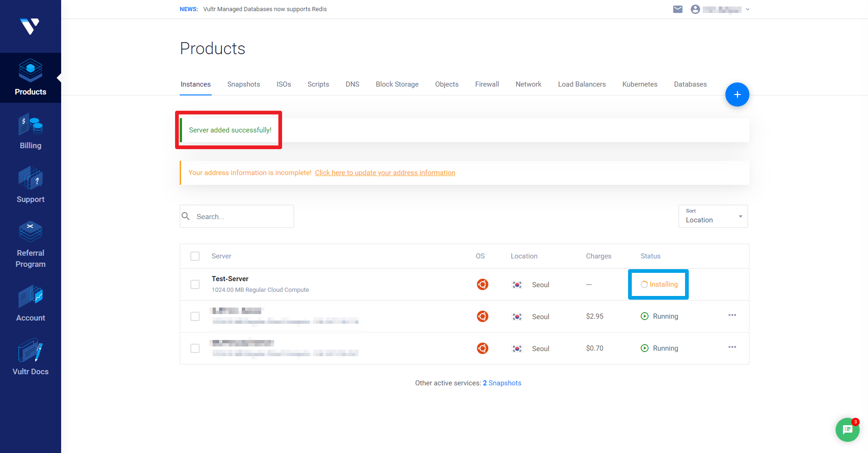This screenshot has width=868, height=453.
Task: Check the checkbox for the $0.70 server
Action: click(195, 348)
